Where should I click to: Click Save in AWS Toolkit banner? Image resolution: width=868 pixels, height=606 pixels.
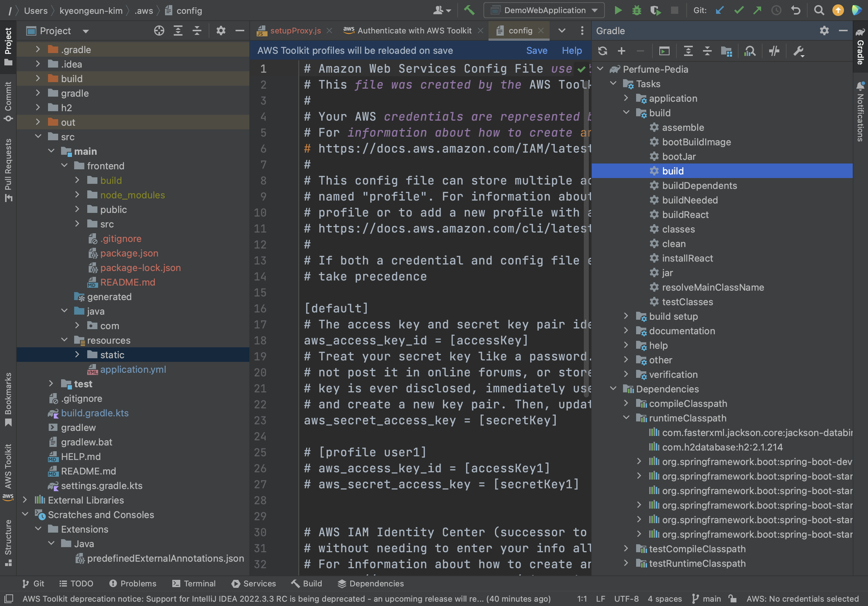536,50
